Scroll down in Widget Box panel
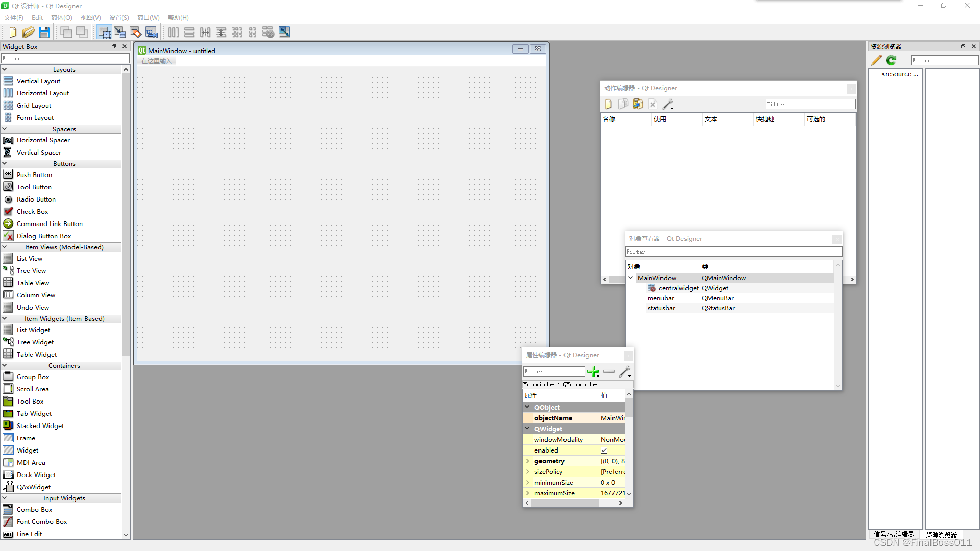 [125, 536]
